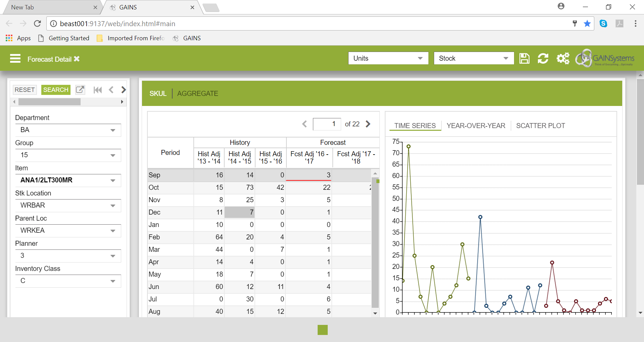Click the Hist Adj '13 - '14 column header
The height and width of the screenshot is (342, 644).
click(x=209, y=158)
